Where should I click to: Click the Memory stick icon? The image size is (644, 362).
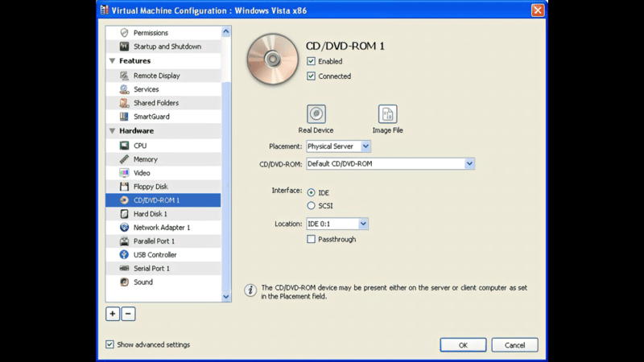tap(124, 159)
